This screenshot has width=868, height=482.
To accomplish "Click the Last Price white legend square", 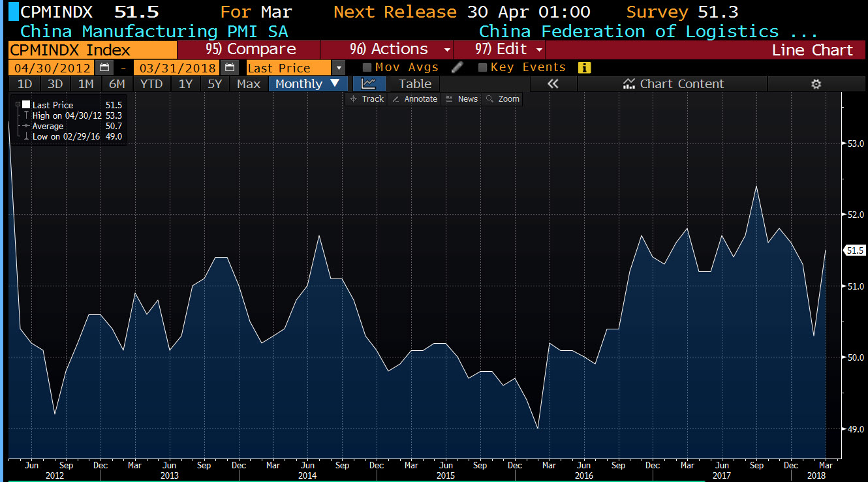I will [x=26, y=104].
